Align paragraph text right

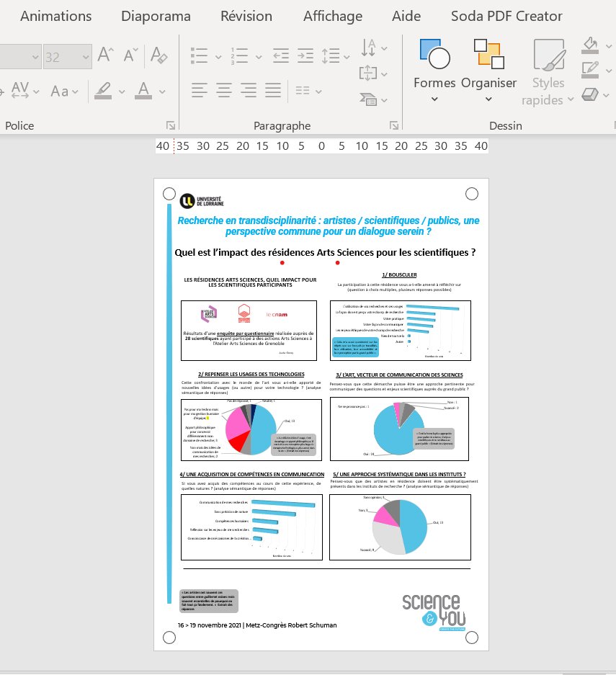249,90
